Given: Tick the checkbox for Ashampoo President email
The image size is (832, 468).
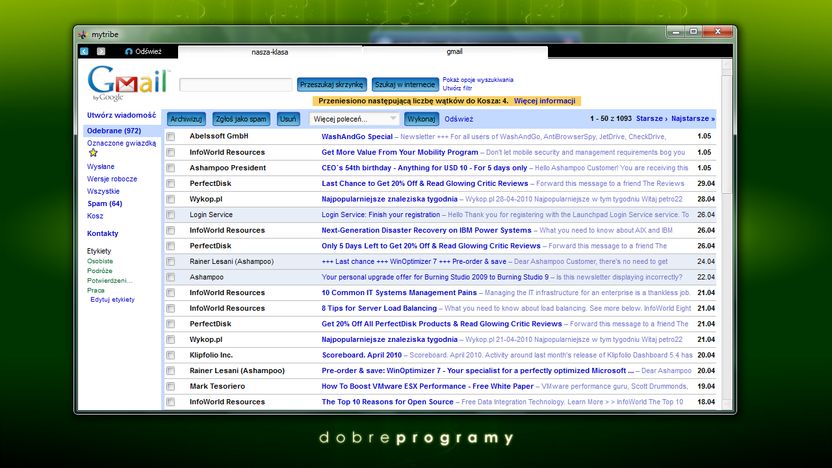Looking at the screenshot, I should click(x=171, y=168).
